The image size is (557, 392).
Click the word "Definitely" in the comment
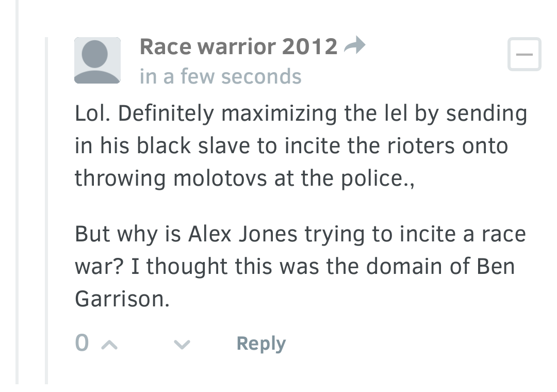tap(166, 113)
